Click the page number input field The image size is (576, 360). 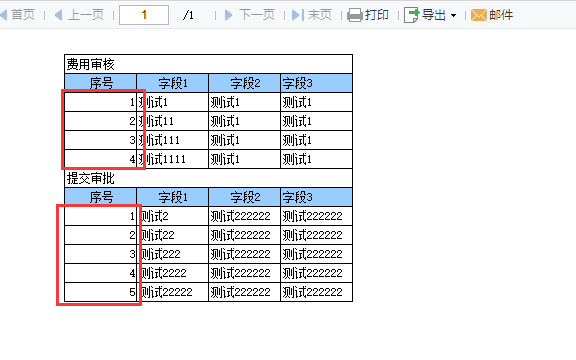pos(144,15)
